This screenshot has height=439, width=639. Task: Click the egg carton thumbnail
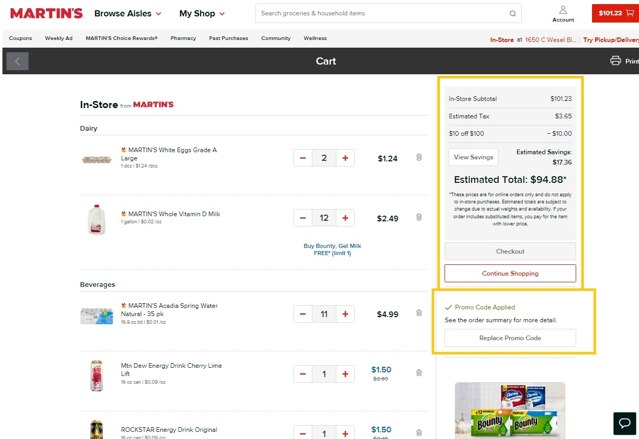point(97,159)
